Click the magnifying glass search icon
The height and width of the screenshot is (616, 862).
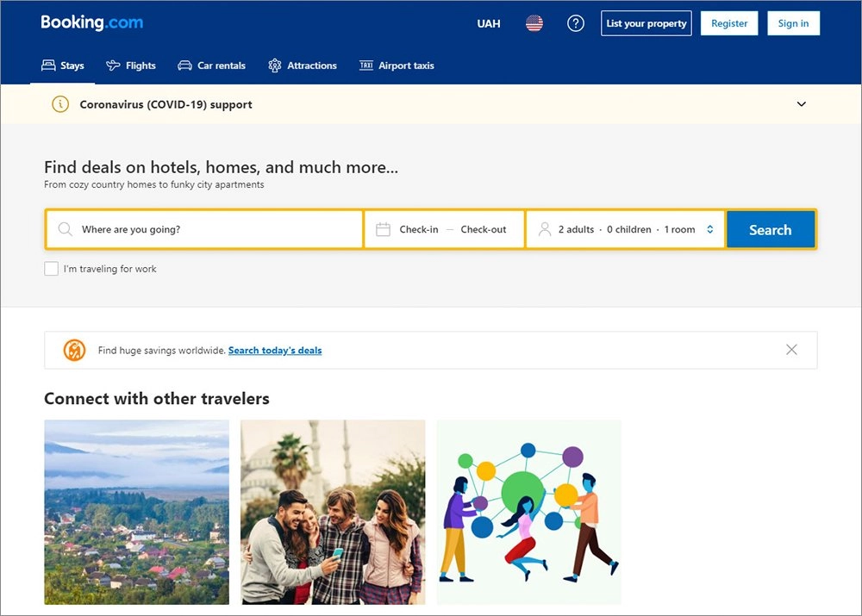pyautogui.click(x=66, y=230)
